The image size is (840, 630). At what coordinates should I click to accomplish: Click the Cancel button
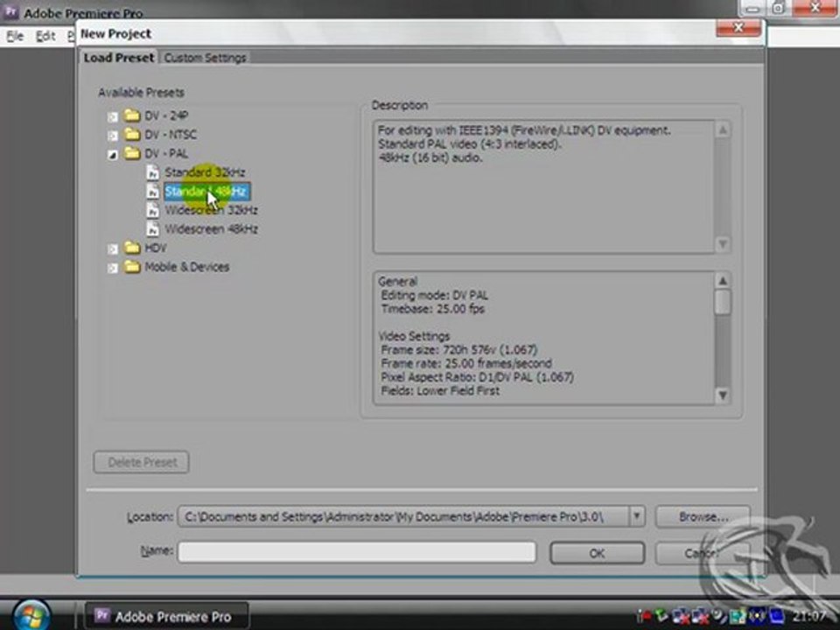[x=703, y=553]
